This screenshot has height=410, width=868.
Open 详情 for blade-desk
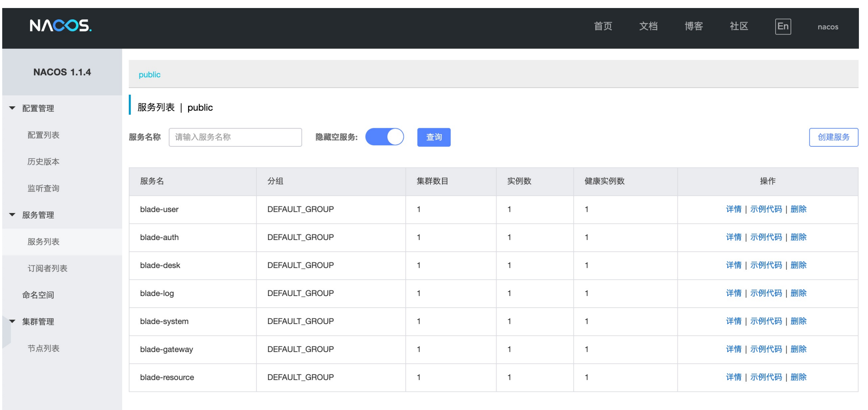pyautogui.click(x=733, y=265)
